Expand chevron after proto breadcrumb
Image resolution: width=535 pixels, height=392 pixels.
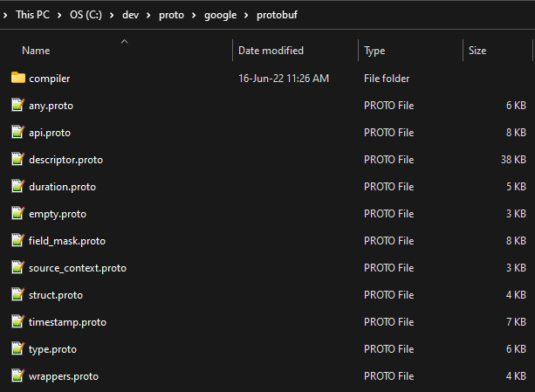point(194,15)
